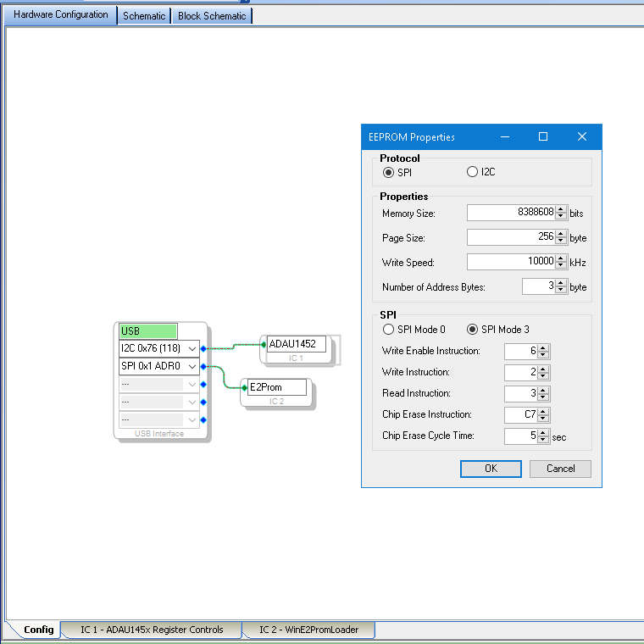The height and width of the screenshot is (644, 644).
Task: Minimize the EEPROM Properties dialog
Action: click(x=505, y=136)
